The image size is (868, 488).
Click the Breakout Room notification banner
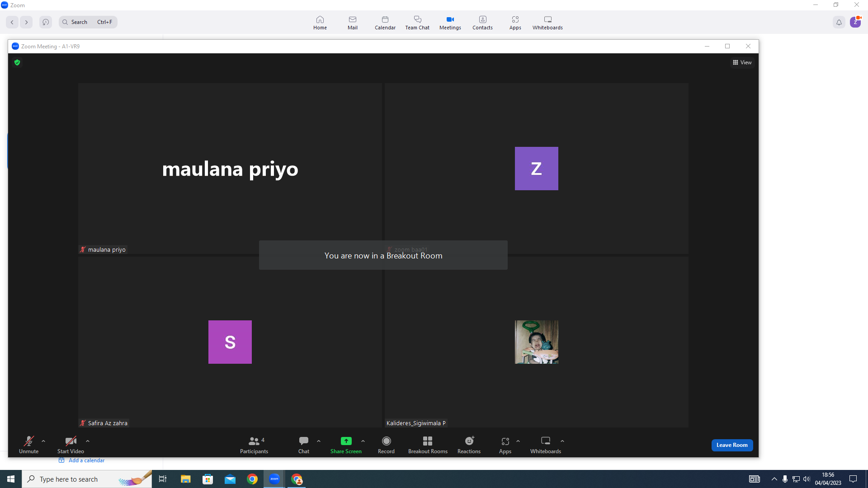[x=383, y=255]
